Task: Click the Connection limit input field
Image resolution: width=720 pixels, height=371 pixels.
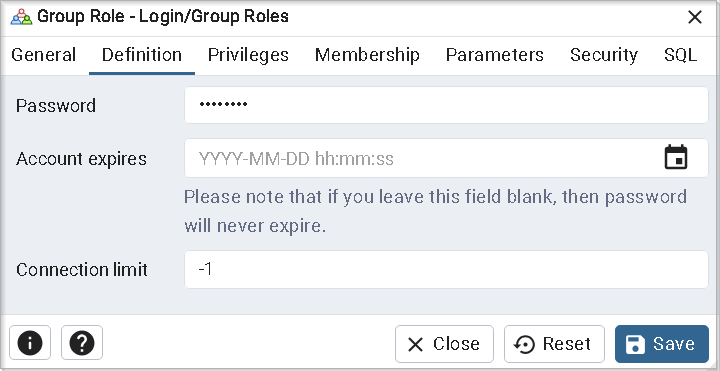Action: click(446, 270)
